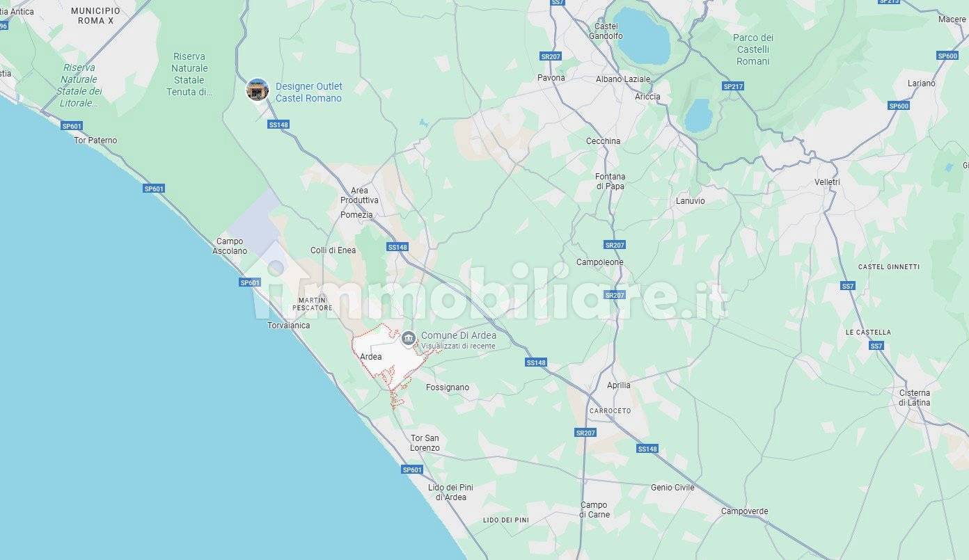Click the SR207 shield above Campoleone
This screenshot has width=969, height=560.
pyautogui.click(x=615, y=245)
